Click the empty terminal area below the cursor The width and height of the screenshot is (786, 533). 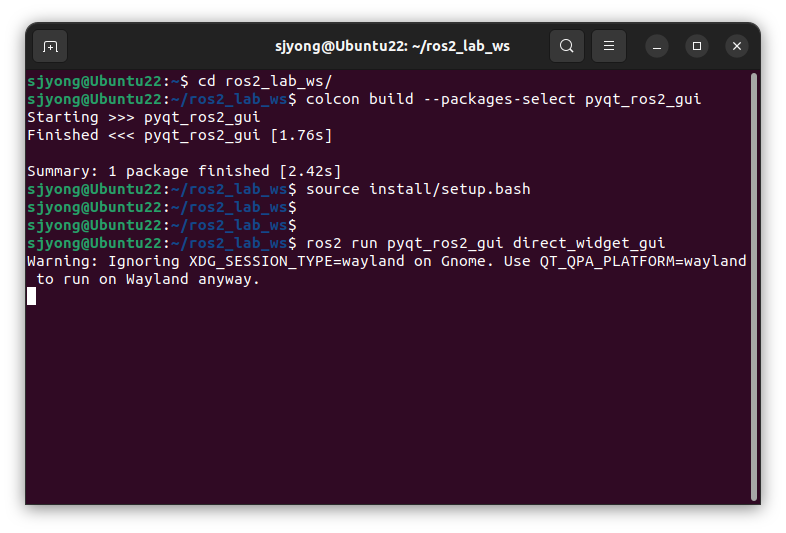[x=388, y=401]
